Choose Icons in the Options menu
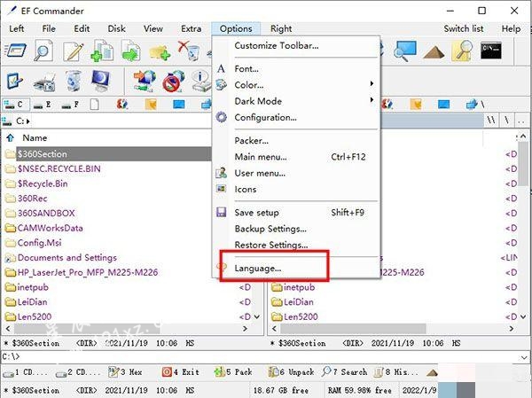The width and height of the screenshot is (532, 398). tap(296, 190)
